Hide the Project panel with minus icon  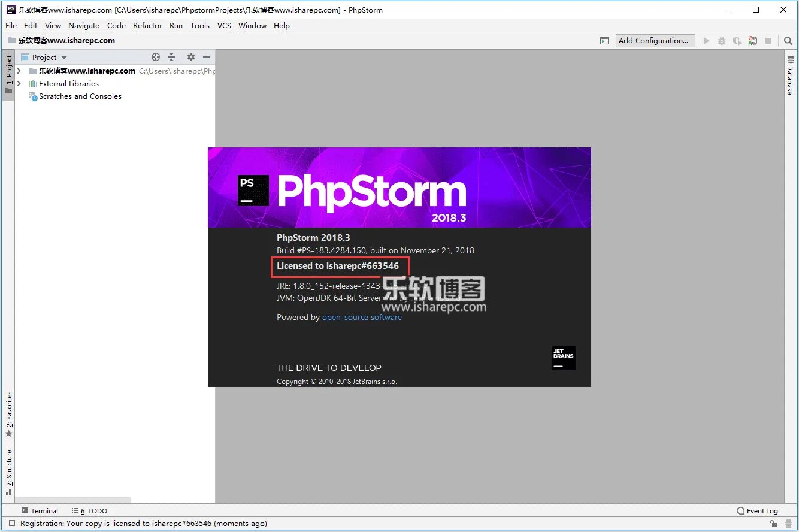pos(207,57)
